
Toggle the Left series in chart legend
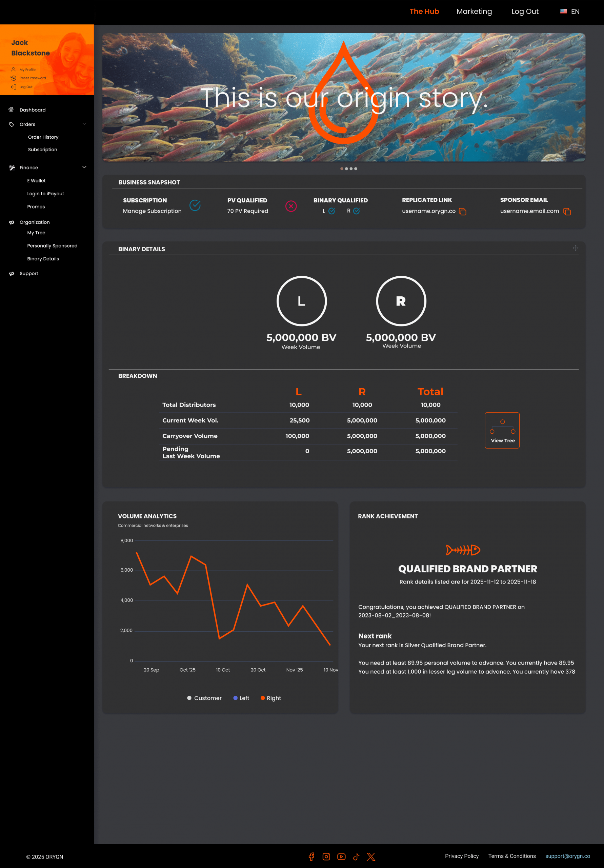coord(241,698)
